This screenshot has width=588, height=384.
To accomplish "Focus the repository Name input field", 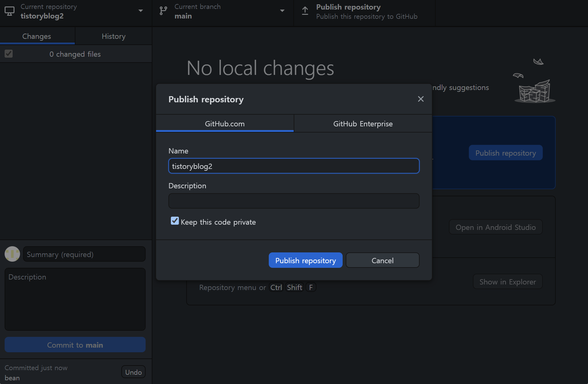I will click(x=294, y=166).
